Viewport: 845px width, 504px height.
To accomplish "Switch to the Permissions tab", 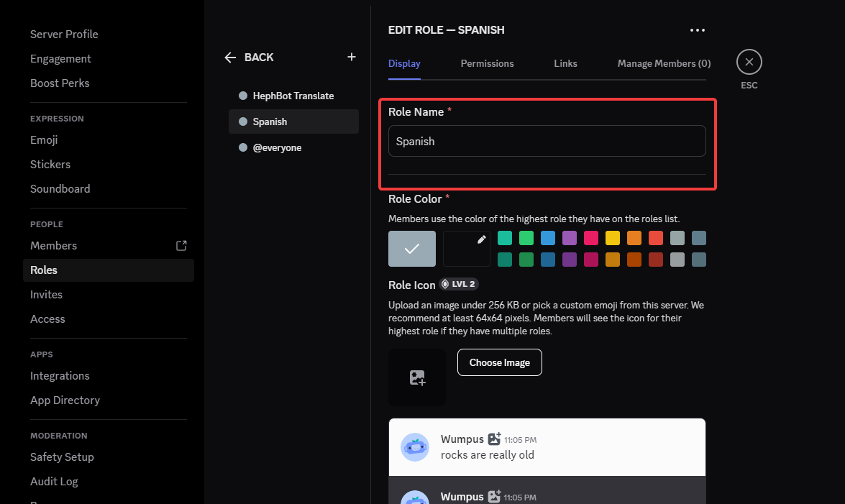I will click(x=487, y=63).
